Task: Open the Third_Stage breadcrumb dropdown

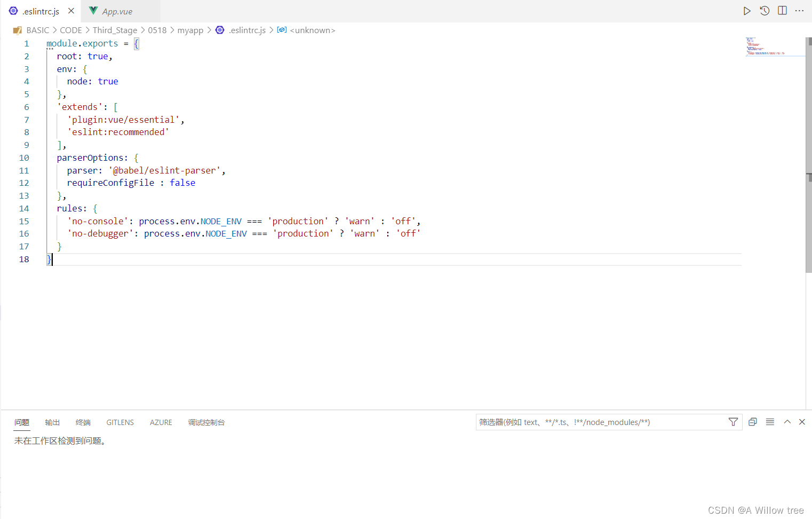Action: 115,30
